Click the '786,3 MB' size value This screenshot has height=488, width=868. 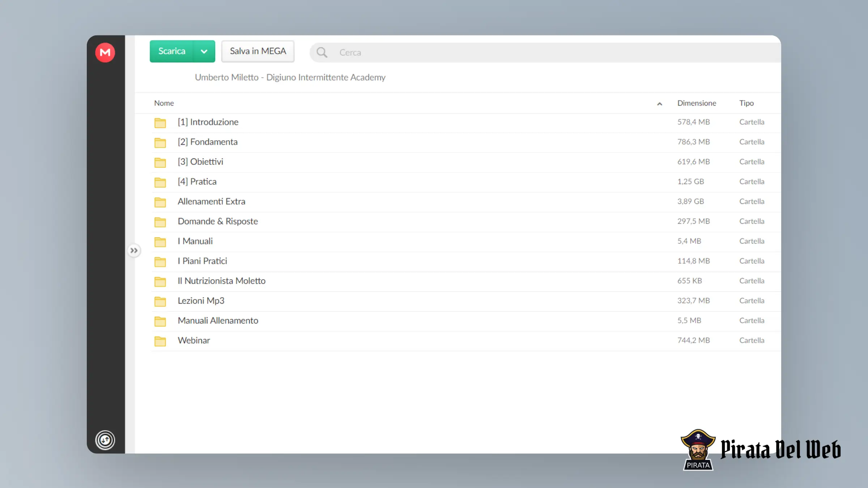click(x=694, y=142)
